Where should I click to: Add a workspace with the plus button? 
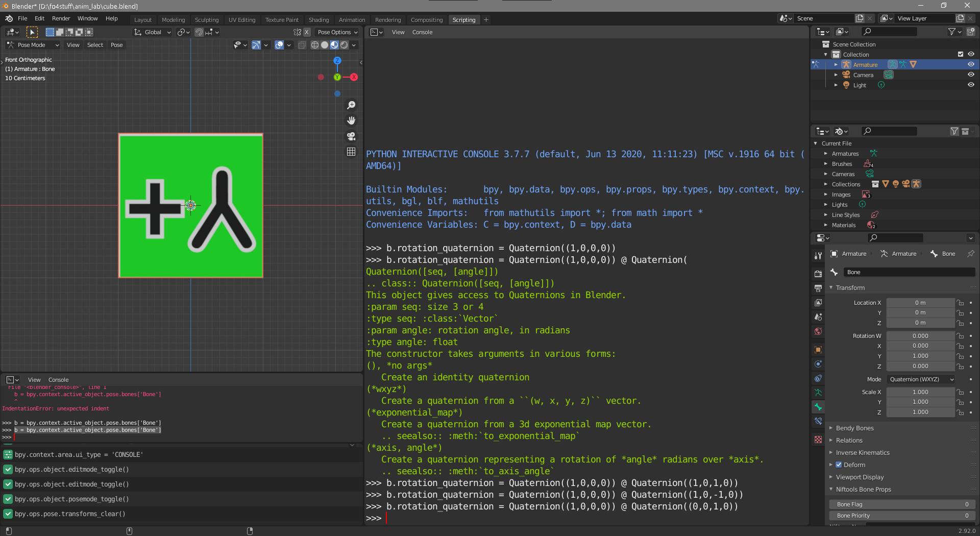(x=486, y=20)
